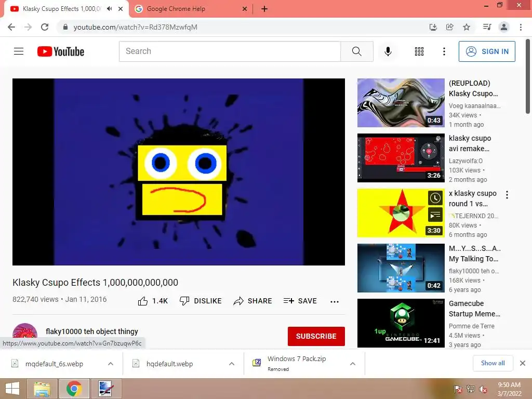Click the search magnifier button
Screen dimensions: 532x399
click(356, 51)
